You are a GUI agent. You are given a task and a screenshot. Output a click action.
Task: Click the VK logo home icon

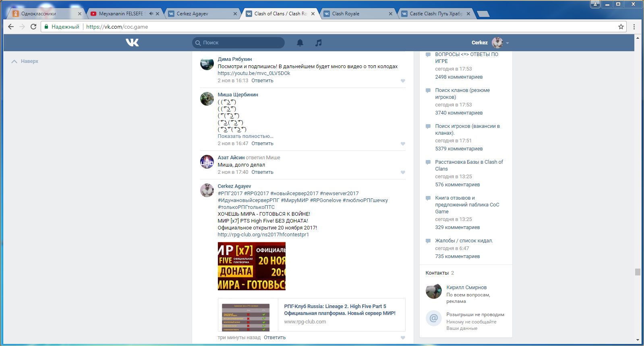(x=132, y=42)
